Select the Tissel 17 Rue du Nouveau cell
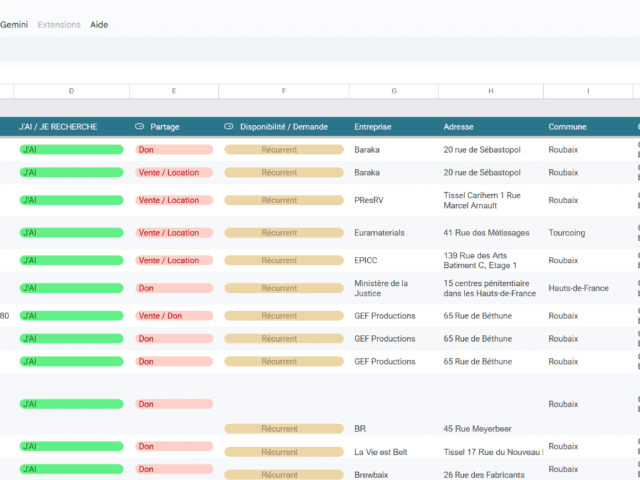640x480 pixels. [493, 452]
